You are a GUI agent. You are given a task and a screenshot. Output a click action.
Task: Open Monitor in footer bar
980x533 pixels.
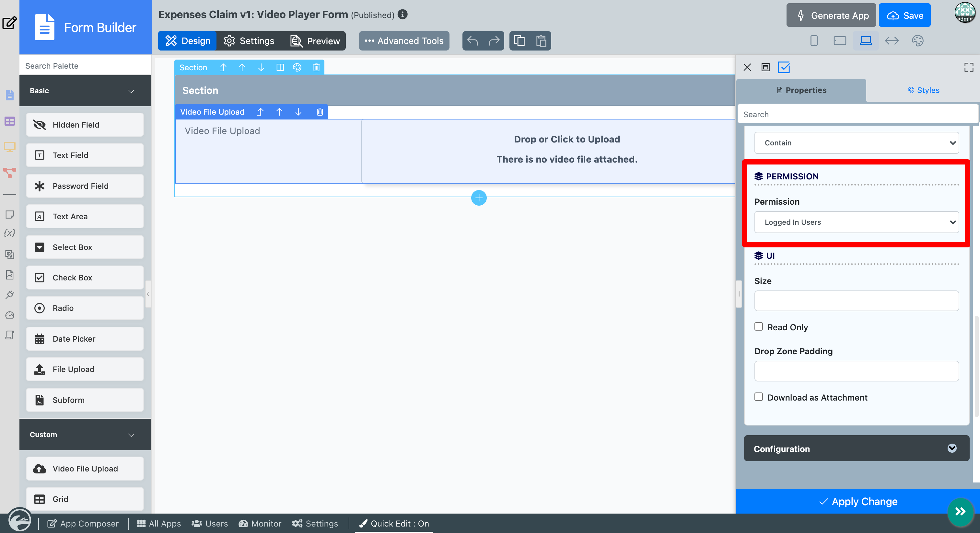pos(260,524)
